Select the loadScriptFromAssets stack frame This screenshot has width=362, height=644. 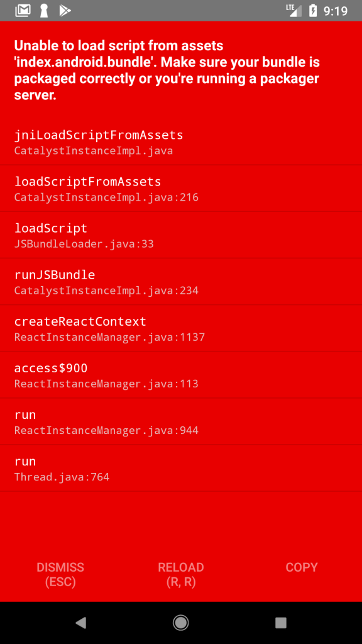[x=181, y=189]
